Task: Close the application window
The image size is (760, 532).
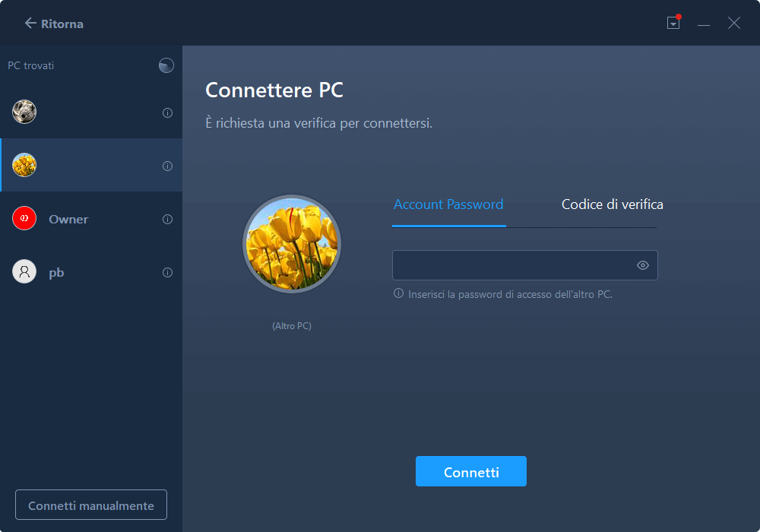Action: click(734, 23)
